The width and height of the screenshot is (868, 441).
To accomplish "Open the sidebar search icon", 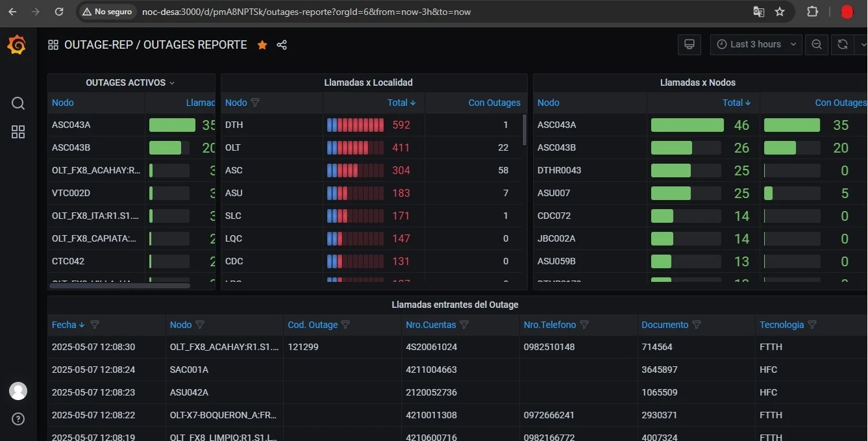I will pyautogui.click(x=18, y=103).
